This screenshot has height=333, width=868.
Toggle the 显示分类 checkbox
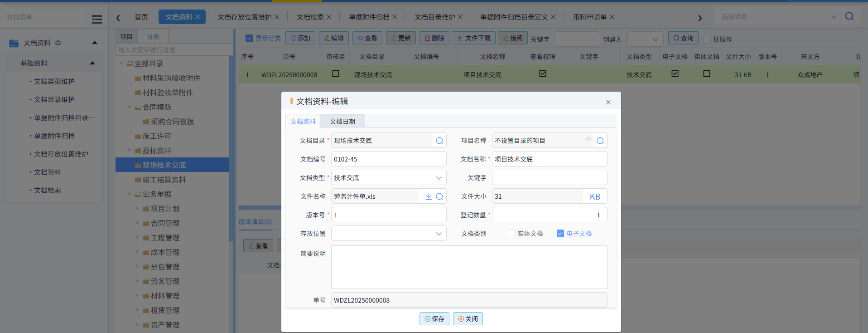coord(249,38)
